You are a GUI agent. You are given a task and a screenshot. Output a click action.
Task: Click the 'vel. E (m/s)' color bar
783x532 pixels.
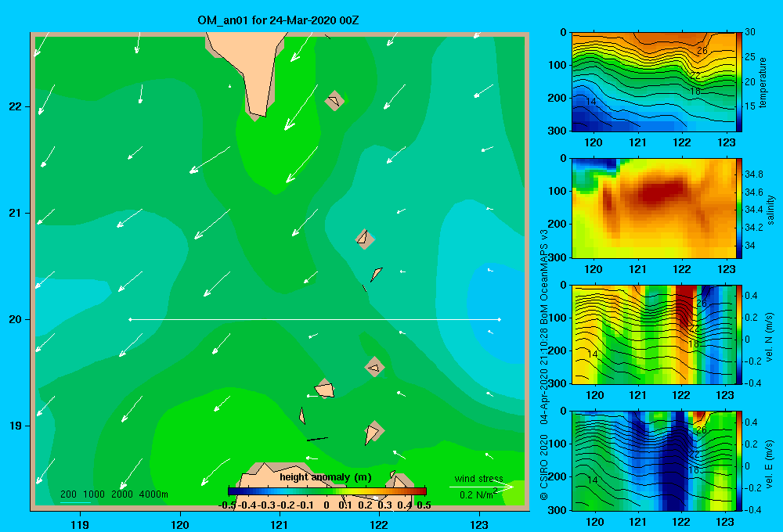pos(739,461)
